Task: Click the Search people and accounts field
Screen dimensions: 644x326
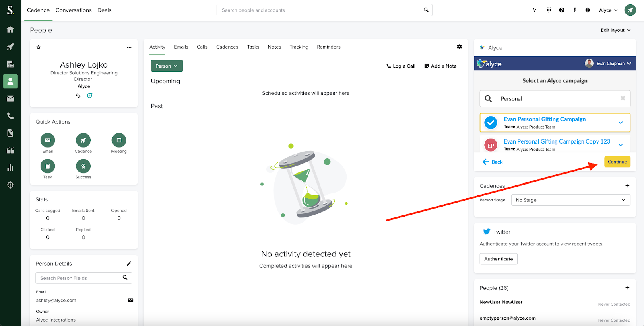Action: [324, 10]
